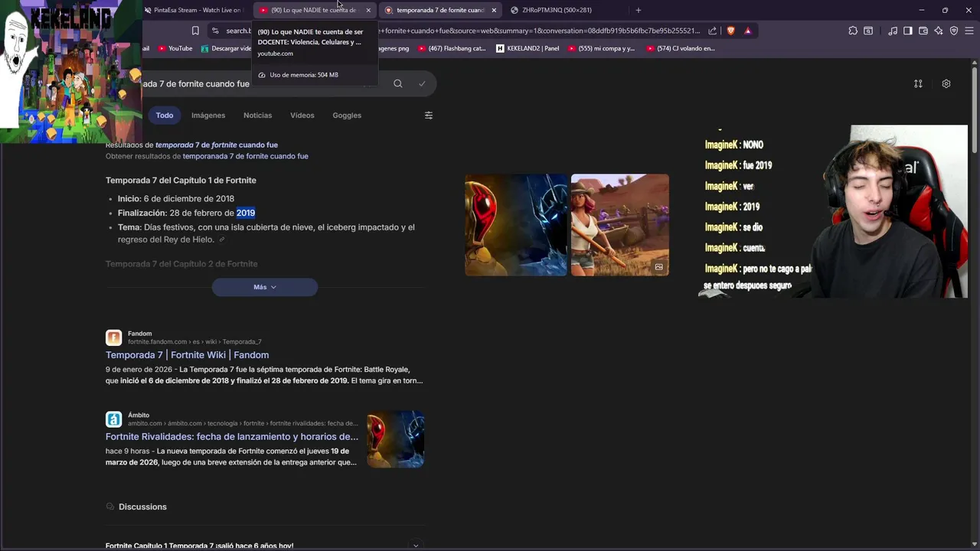Click the site settings icon before search.brave URL

click(x=216, y=31)
